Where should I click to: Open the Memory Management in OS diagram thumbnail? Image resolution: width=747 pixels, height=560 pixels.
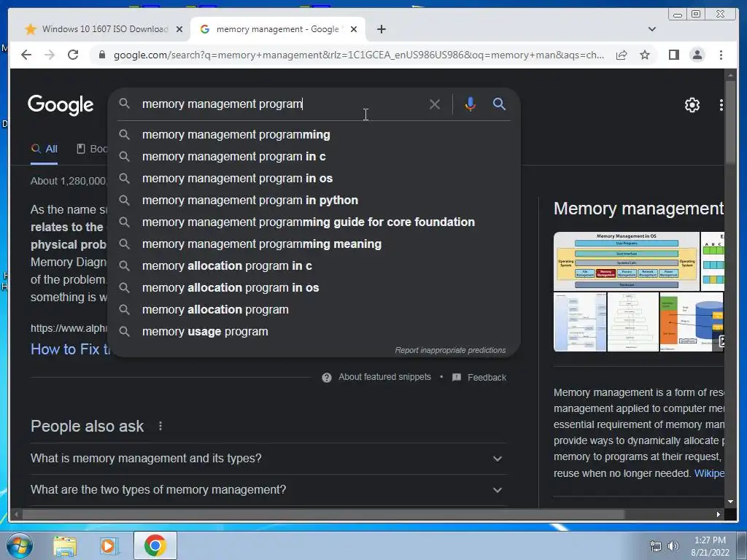click(627, 262)
